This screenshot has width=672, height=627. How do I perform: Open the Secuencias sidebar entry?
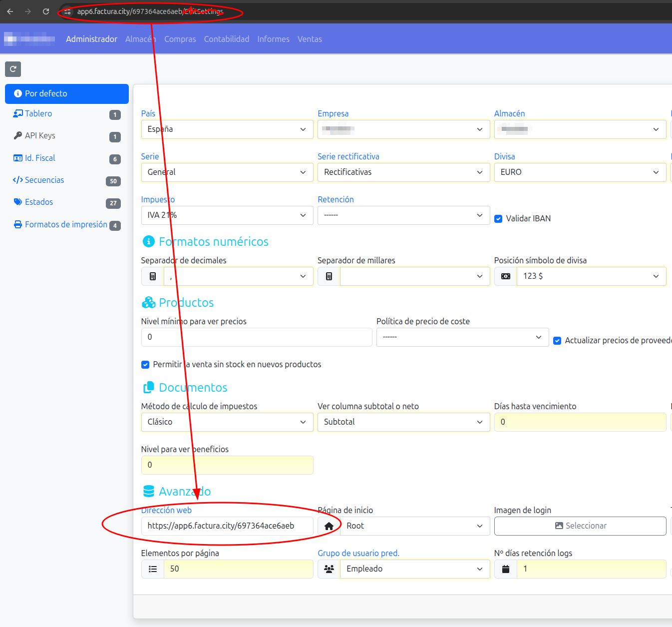coord(44,180)
